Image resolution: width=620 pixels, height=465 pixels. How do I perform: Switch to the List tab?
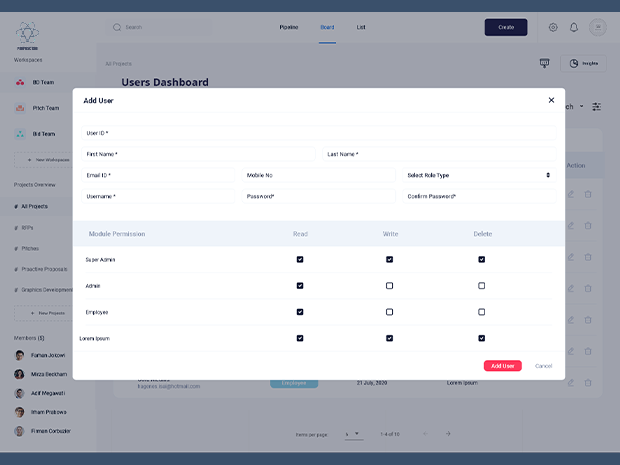(x=361, y=27)
